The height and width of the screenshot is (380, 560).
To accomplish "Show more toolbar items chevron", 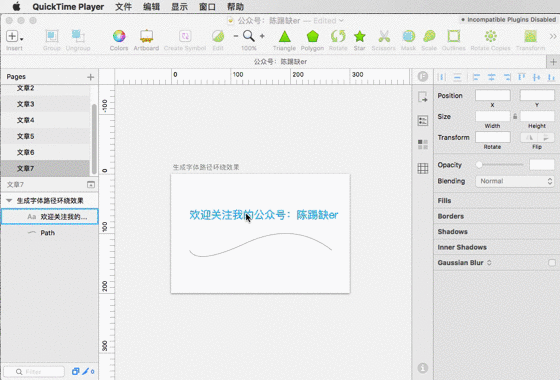I will [553, 36].
